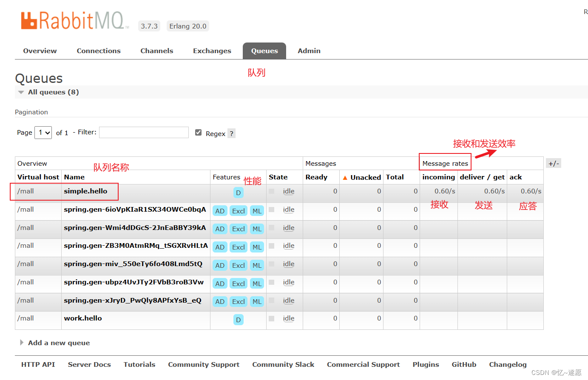Click Excl badge of spring.gen-ZB3M0AtmRMq_tSGXRvHLtA
Viewport: 588px width, 380px height.
(x=239, y=247)
